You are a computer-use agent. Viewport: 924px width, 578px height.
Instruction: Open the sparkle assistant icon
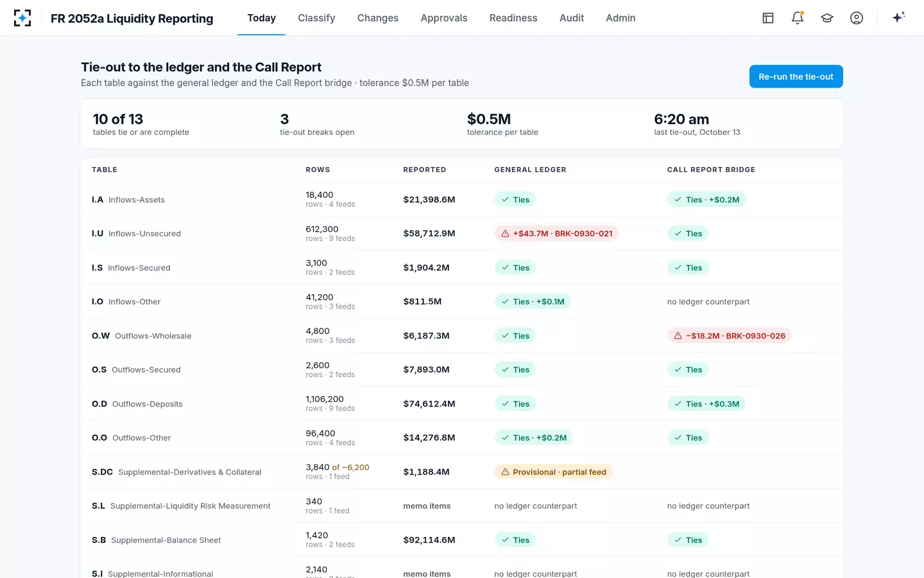coord(898,17)
